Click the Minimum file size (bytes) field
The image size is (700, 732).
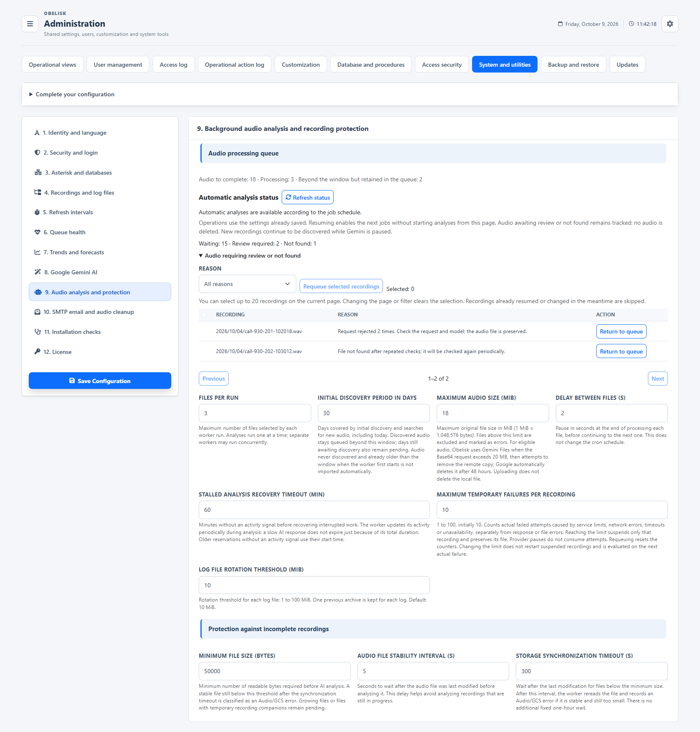coord(275,671)
